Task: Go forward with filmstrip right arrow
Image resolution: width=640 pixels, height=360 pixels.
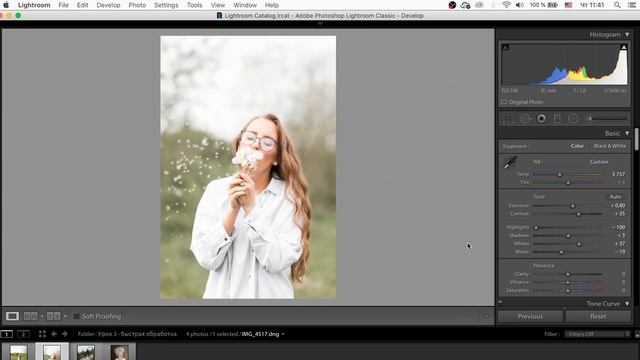Action: click(x=64, y=334)
